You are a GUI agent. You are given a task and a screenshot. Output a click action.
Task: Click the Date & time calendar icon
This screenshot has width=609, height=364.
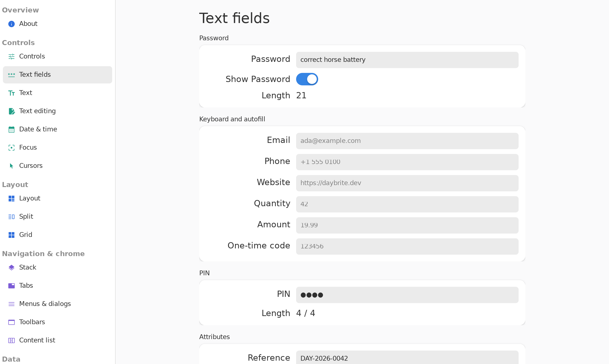tap(12, 129)
